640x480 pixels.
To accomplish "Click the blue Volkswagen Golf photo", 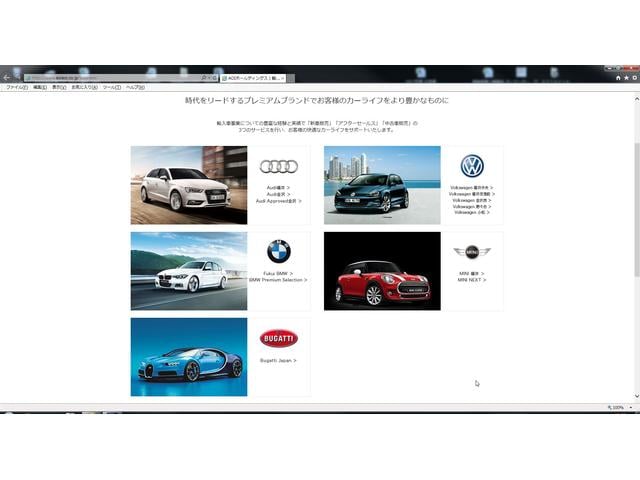I will [x=382, y=185].
